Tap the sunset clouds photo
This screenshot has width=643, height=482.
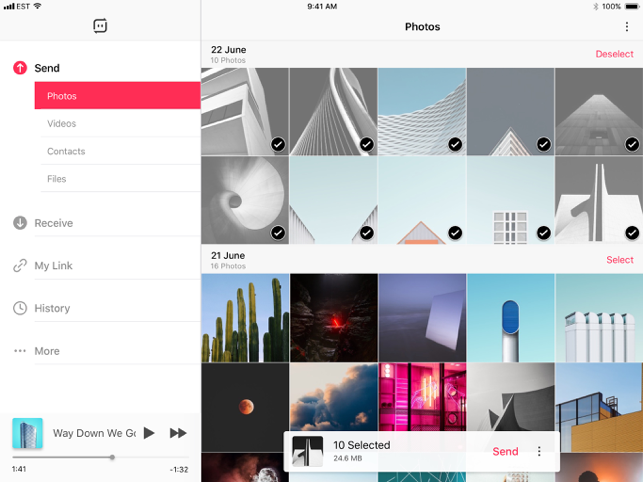334,397
